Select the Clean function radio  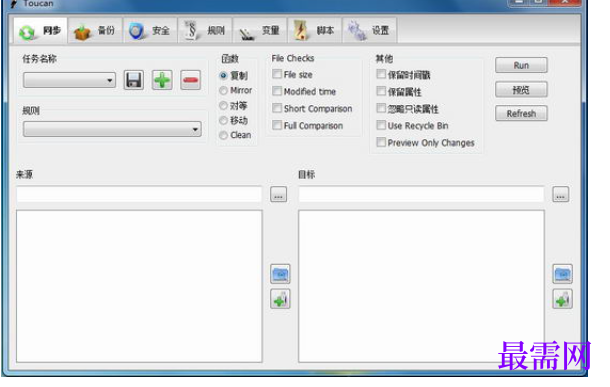coord(223,135)
